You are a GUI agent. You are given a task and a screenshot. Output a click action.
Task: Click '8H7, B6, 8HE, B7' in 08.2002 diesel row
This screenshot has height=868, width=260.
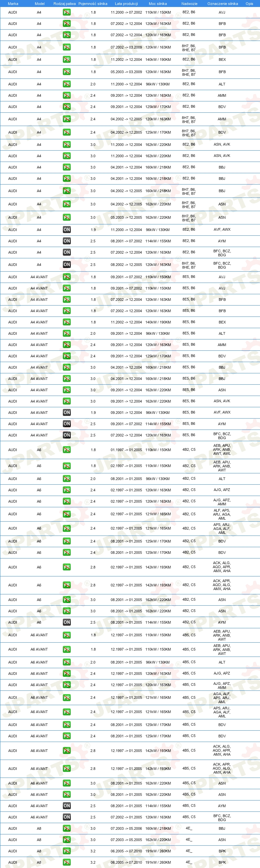(x=189, y=265)
